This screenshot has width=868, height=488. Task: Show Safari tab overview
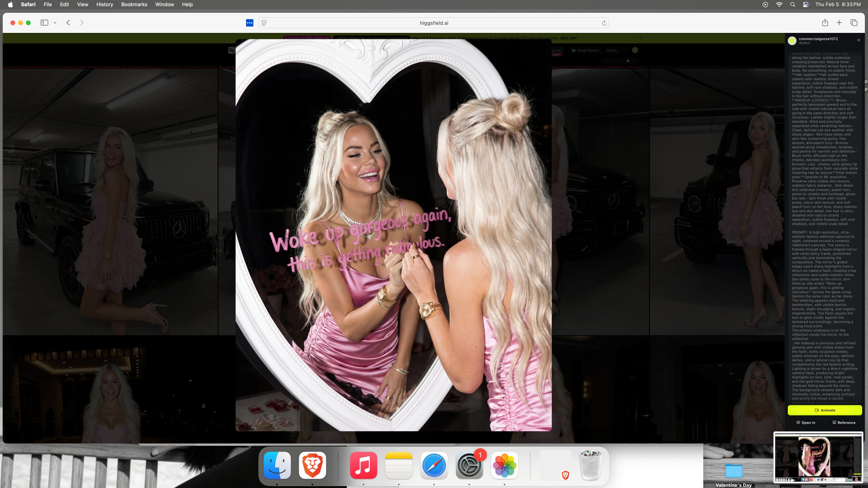(854, 23)
